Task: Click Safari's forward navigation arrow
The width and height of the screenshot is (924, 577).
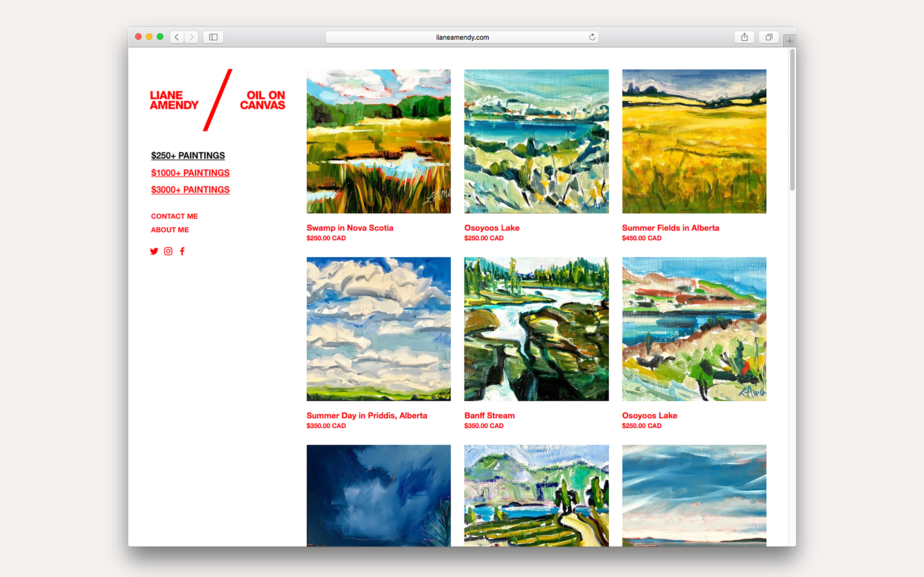Action: (x=191, y=37)
